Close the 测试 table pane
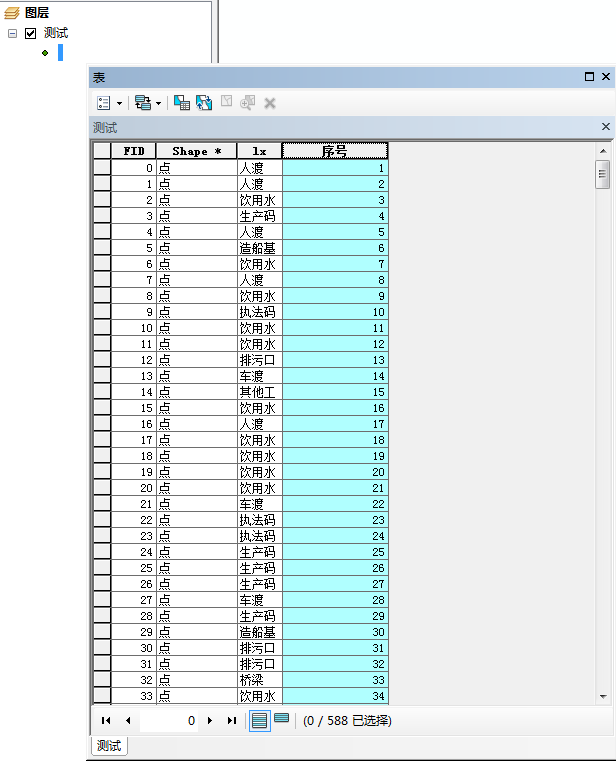The height and width of the screenshot is (761, 616). (x=606, y=127)
